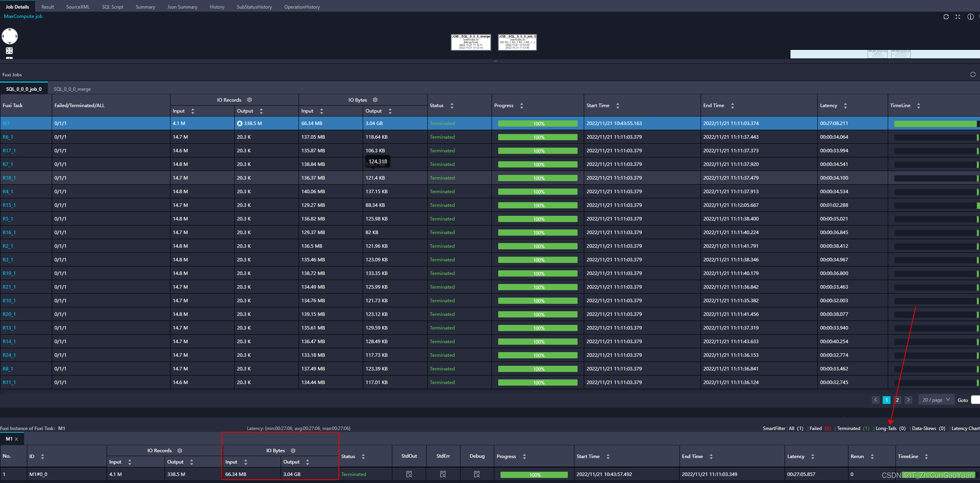Image resolution: width=980 pixels, height=483 pixels.
Task: Open the Json Summary tab
Action: (x=182, y=7)
